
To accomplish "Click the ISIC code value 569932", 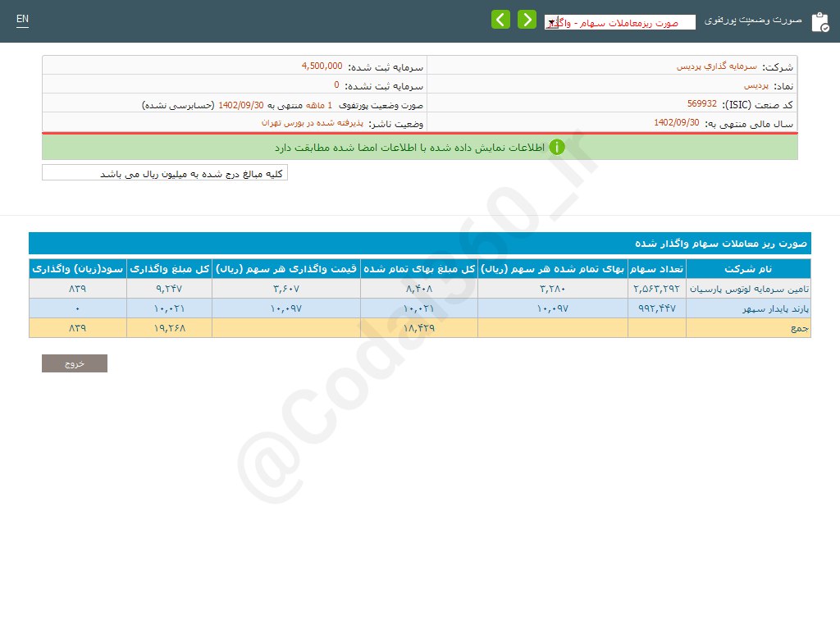I will (701, 104).
